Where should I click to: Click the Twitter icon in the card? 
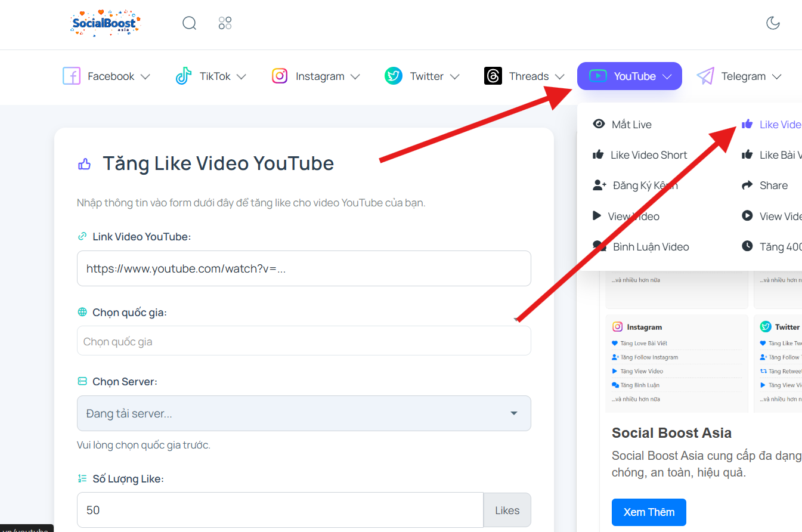766,327
